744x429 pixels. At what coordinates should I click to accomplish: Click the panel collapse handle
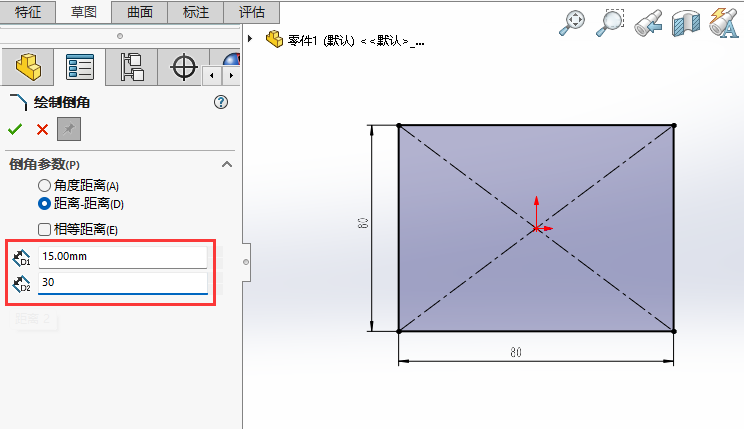tap(246, 262)
